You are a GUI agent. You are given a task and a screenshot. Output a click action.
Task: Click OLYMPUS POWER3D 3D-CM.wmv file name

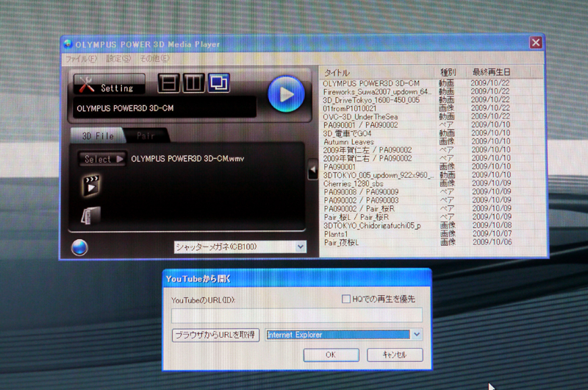tap(187, 159)
